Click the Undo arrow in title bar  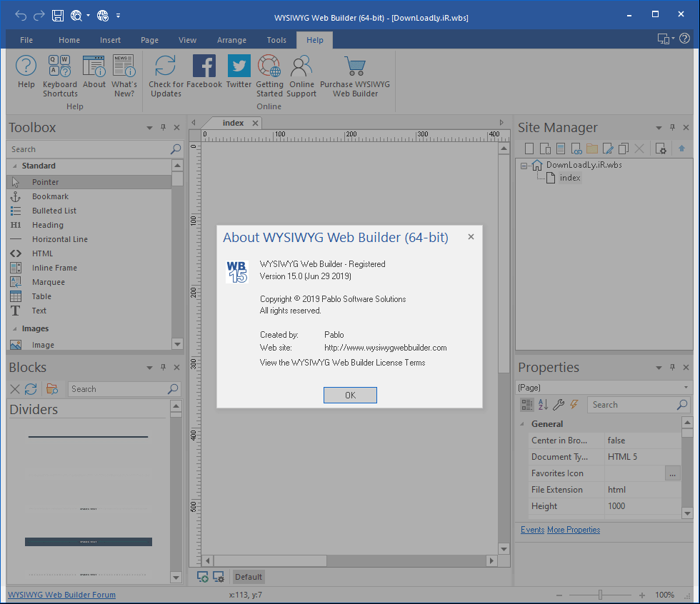21,16
